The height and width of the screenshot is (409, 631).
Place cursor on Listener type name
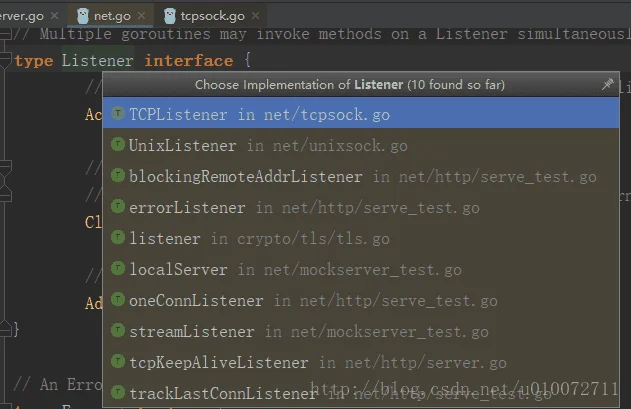97,60
